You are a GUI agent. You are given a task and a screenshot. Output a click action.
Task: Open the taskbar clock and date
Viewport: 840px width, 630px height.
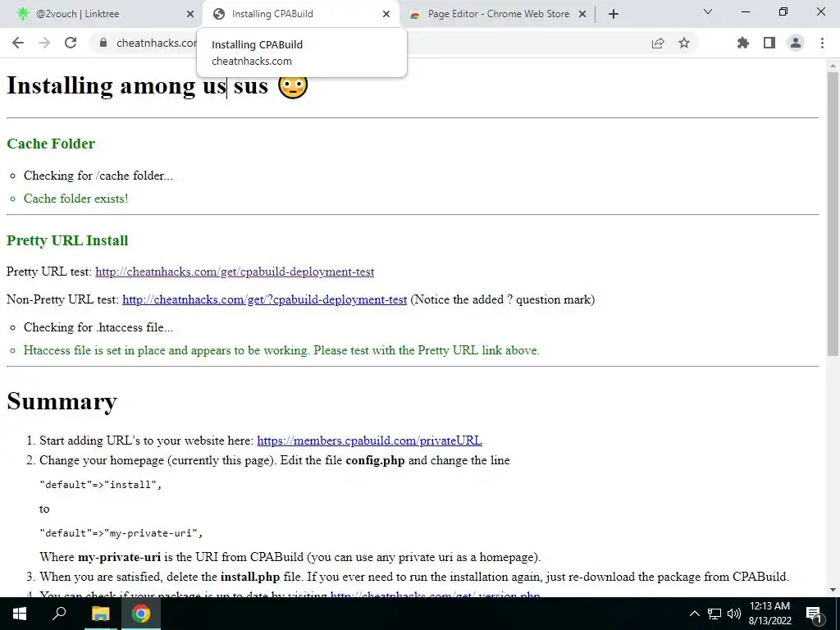(769, 614)
